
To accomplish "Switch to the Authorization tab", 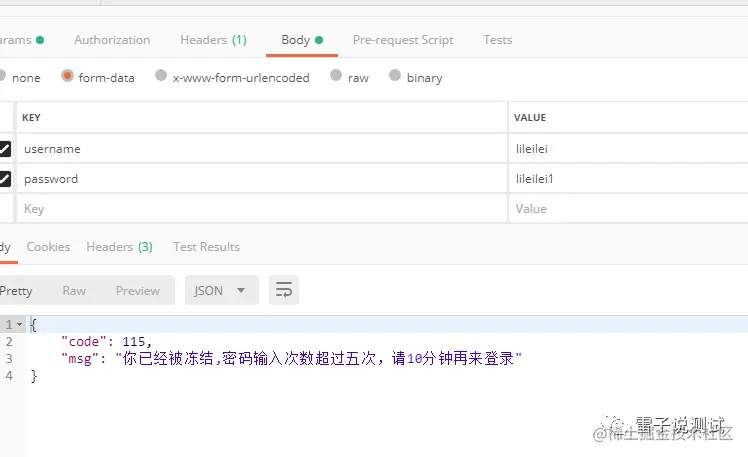I will pos(112,40).
